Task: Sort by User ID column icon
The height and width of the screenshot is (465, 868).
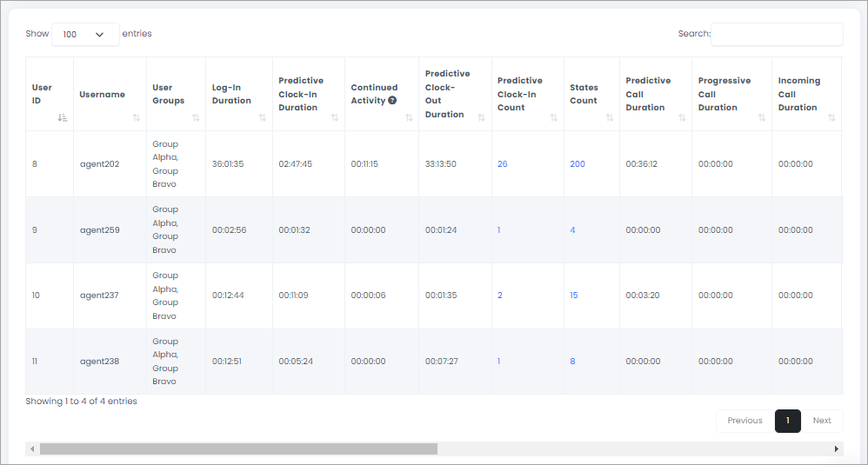Action: (x=63, y=117)
